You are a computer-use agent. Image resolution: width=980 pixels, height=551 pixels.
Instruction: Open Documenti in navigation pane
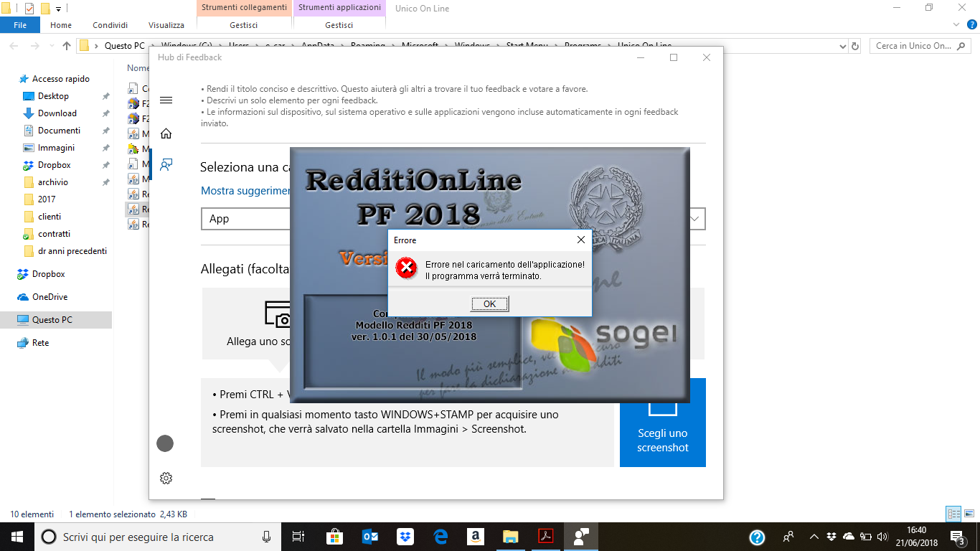point(59,131)
